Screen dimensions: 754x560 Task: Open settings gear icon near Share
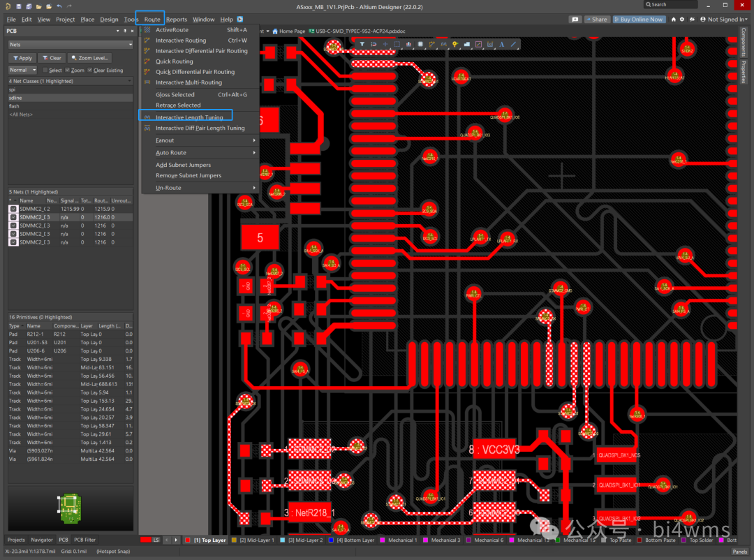click(x=683, y=20)
